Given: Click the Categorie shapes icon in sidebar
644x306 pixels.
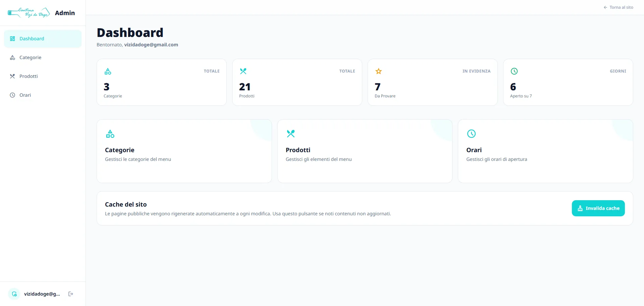Looking at the screenshot, I should [x=12, y=57].
